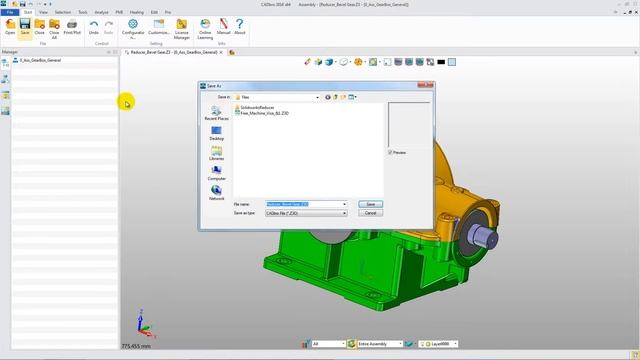Go to Recent Places in Save As dialog
The image size is (640, 360).
(216, 113)
